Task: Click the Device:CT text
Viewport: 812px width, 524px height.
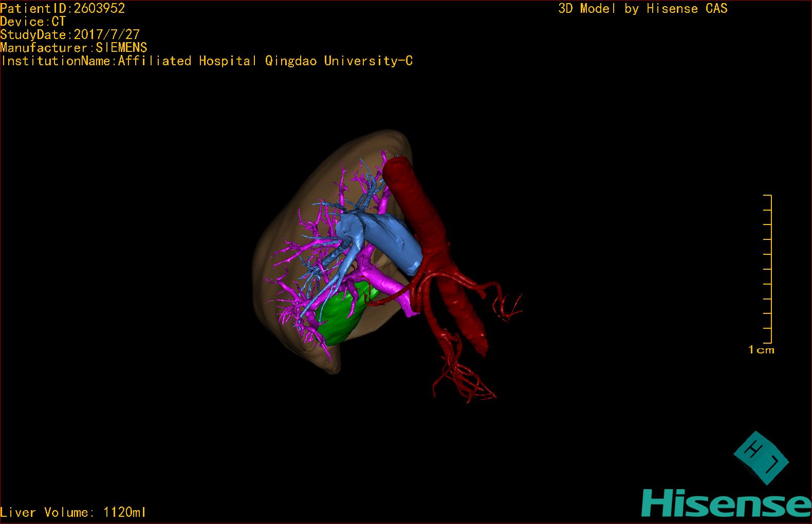Action: click(33, 22)
